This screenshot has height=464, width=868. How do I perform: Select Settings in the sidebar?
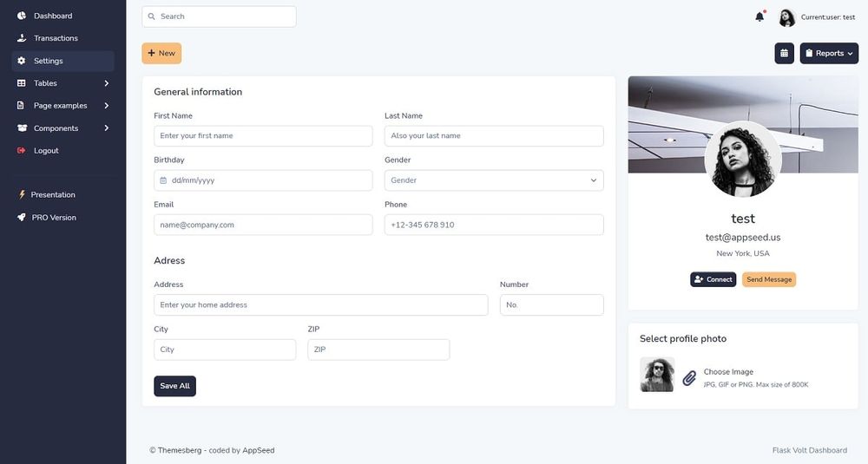pos(63,61)
